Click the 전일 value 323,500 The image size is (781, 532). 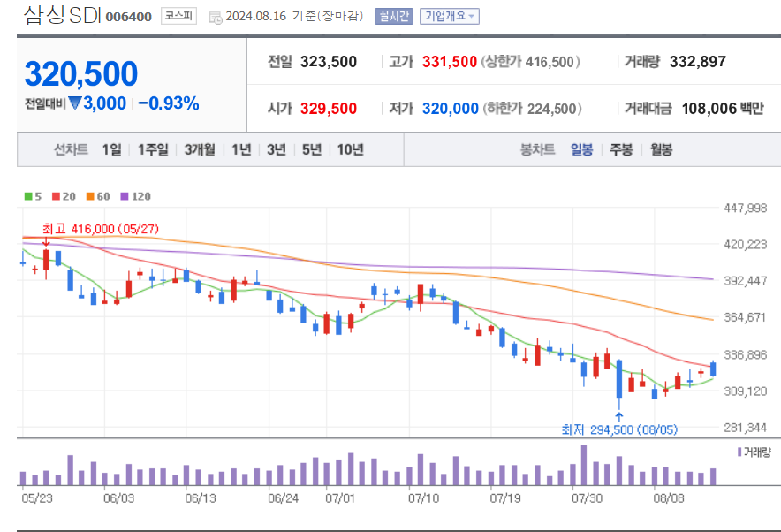tap(329, 62)
